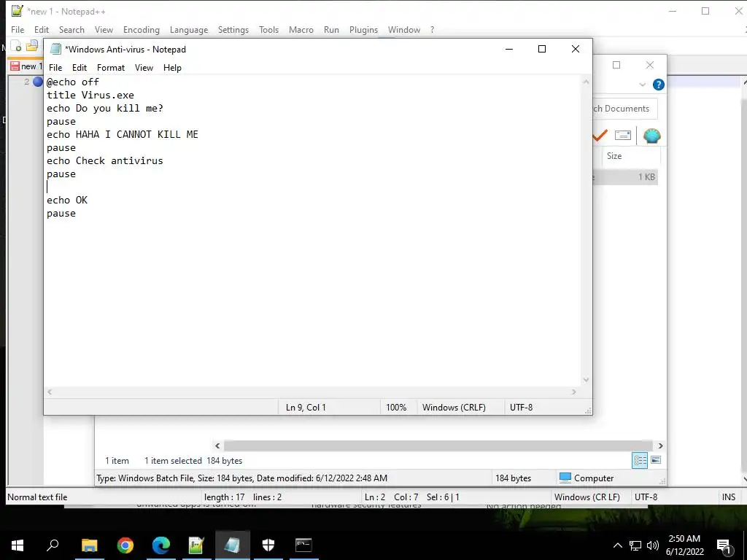
Task: Click the Notepad vertical scrollbar up arrow
Action: [x=586, y=82]
